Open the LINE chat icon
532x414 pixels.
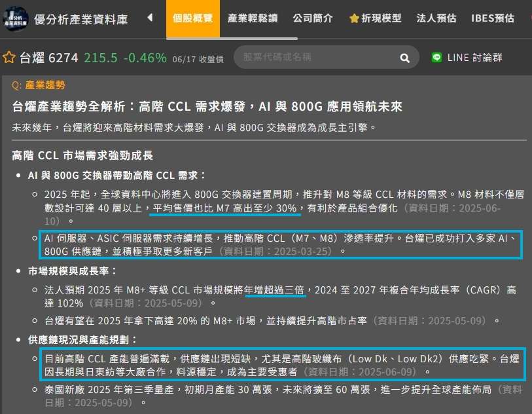(436, 58)
